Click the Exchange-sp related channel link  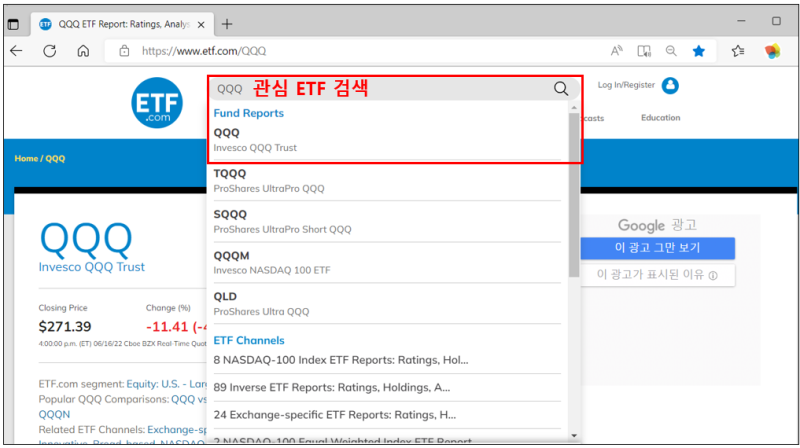(x=177, y=430)
